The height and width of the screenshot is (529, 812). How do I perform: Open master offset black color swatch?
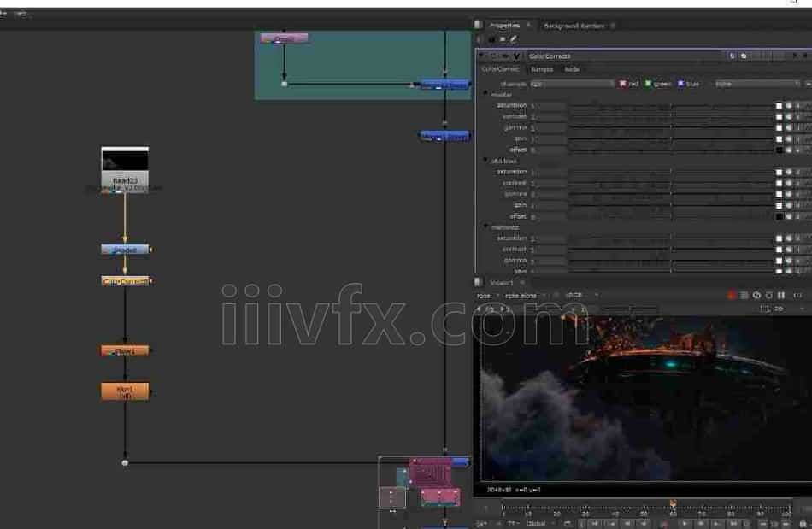(x=779, y=150)
